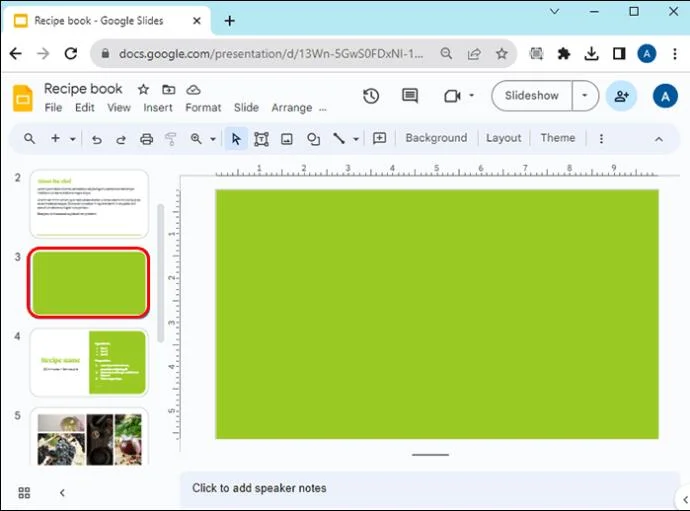Click to add speaker notes
This screenshot has height=511, width=690.
pyautogui.click(x=259, y=488)
